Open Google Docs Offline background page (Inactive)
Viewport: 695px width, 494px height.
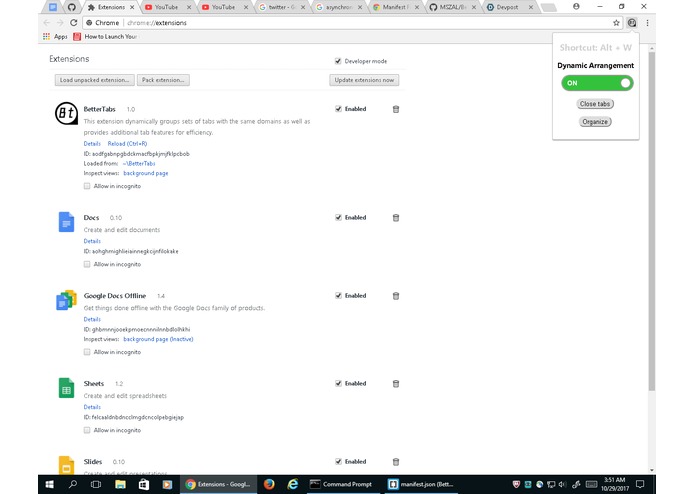(158, 339)
